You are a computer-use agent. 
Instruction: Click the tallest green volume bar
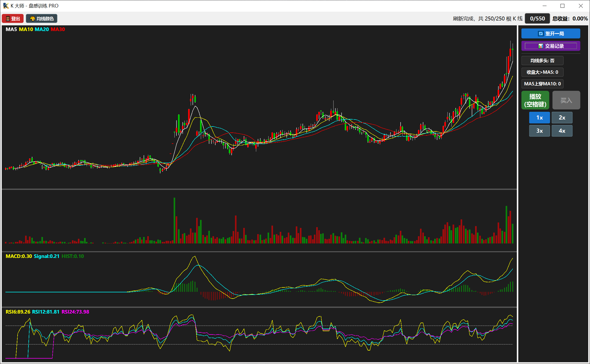[x=174, y=220]
